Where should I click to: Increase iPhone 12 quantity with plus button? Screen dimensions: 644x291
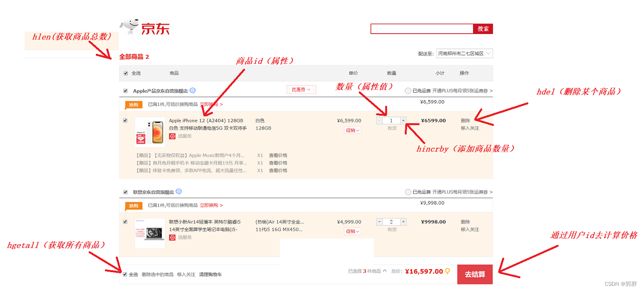[x=403, y=120]
